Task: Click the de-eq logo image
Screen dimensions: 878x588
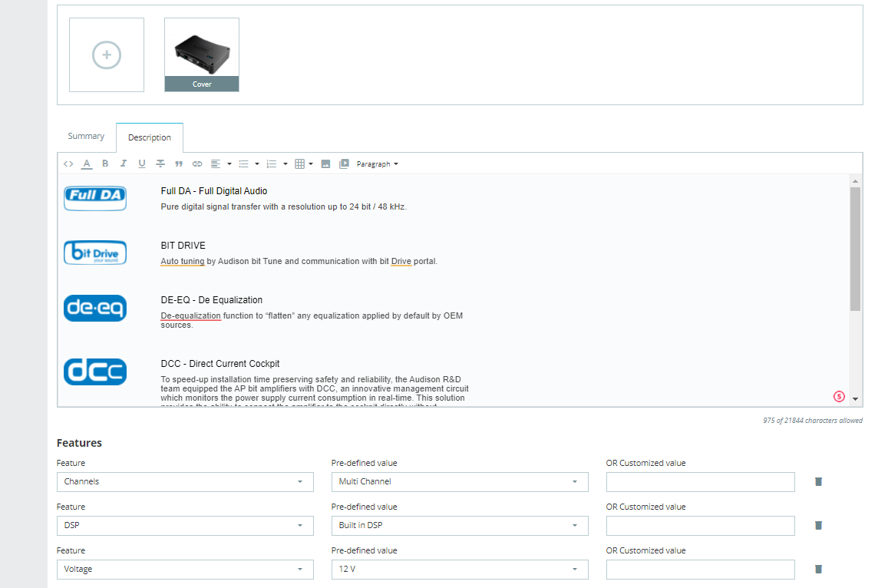Action: pos(95,308)
